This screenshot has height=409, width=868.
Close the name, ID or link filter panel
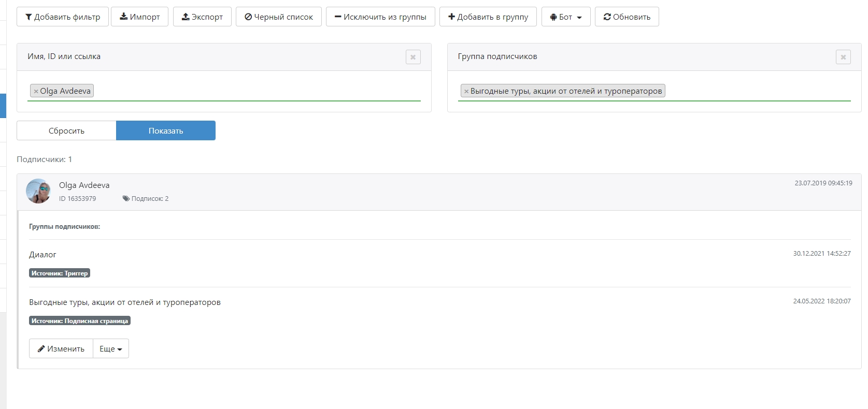tap(413, 57)
